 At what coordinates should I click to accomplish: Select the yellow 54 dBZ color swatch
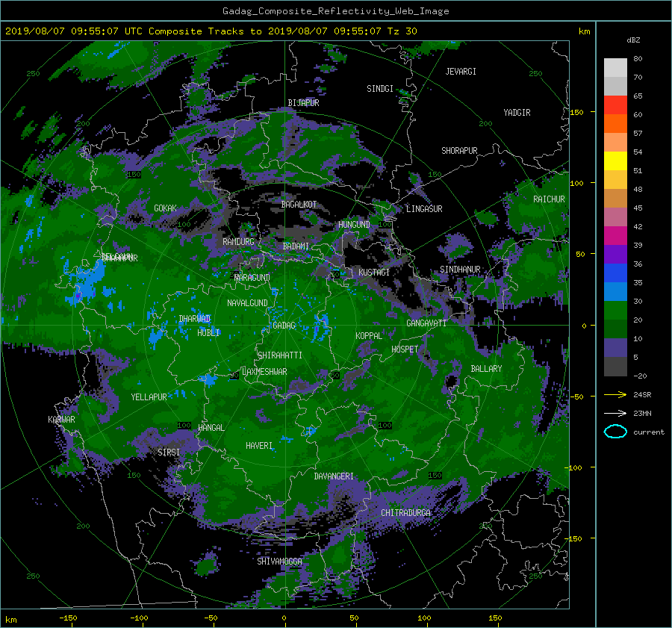(615, 161)
